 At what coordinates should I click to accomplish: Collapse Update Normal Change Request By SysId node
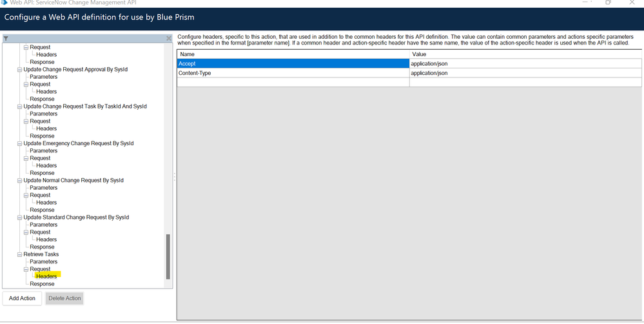point(19,181)
